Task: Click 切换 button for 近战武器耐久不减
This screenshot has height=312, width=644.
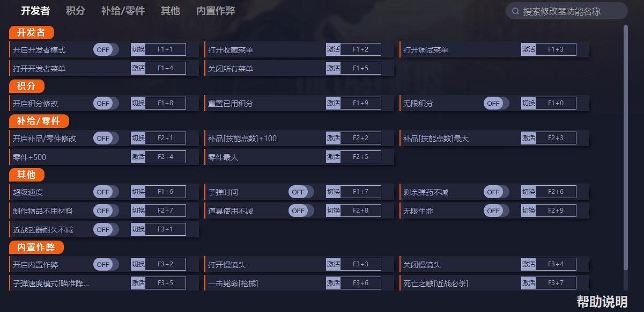Action: click(138, 229)
